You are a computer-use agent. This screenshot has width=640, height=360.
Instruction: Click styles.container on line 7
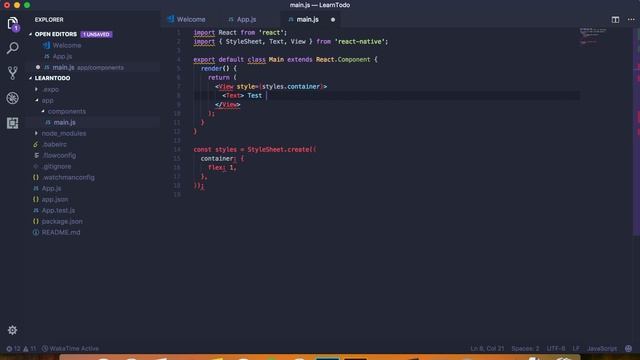pyautogui.click(x=291, y=87)
